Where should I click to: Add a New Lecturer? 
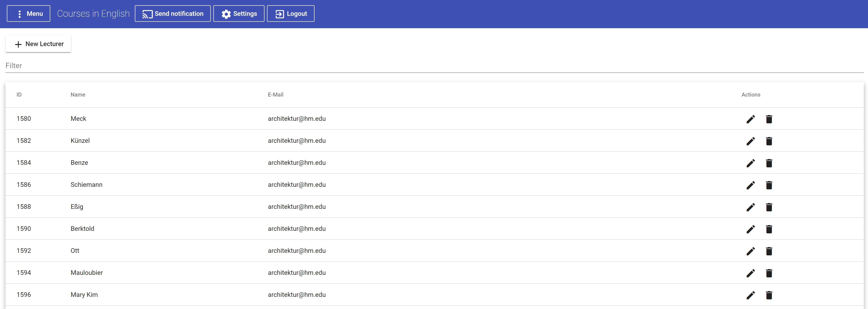(x=38, y=44)
